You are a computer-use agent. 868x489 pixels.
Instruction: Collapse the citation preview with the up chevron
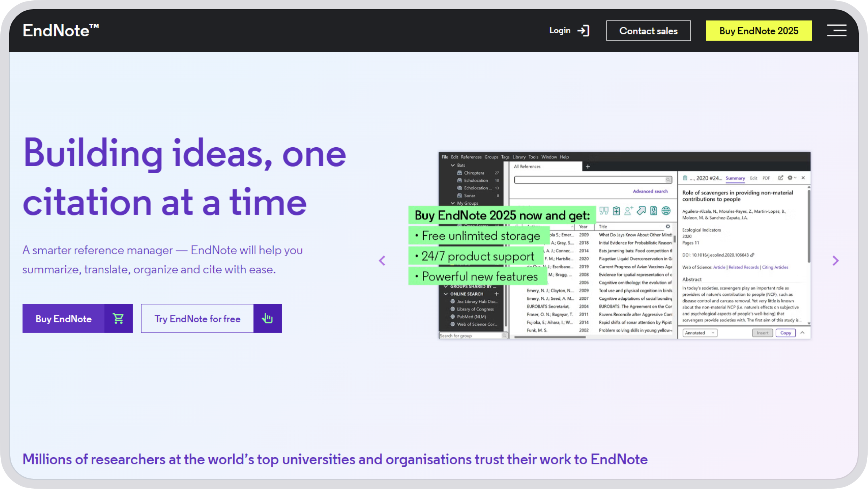(802, 333)
